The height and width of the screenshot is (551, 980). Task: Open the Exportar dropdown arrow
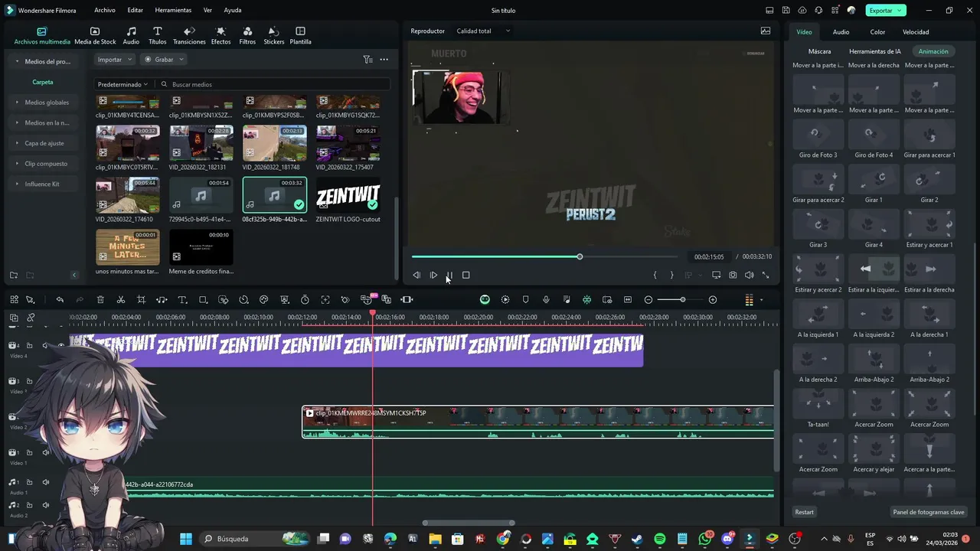click(900, 10)
